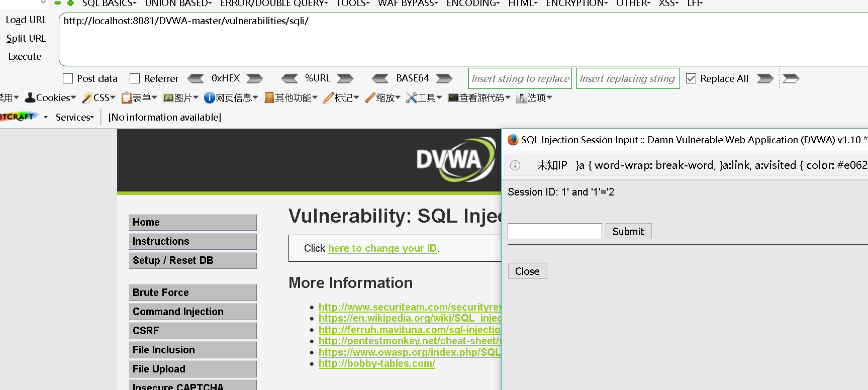Click the pencil outline icon (标记)
This screenshot has height=390, width=868.
(x=329, y=97)
